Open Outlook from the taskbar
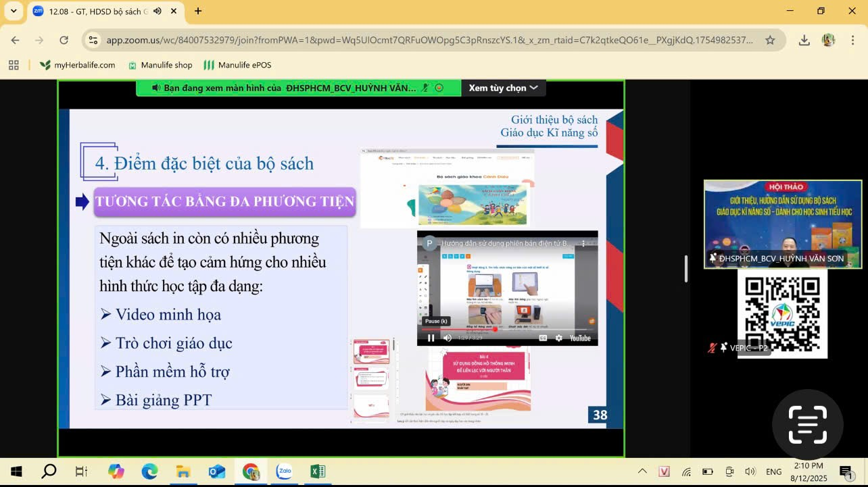The image size is (868, 487). 217,471
